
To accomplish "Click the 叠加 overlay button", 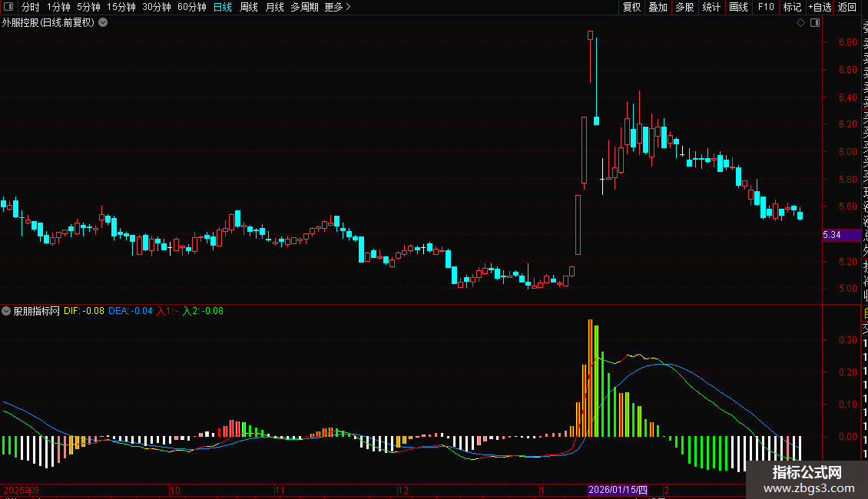I will (658, 7).
